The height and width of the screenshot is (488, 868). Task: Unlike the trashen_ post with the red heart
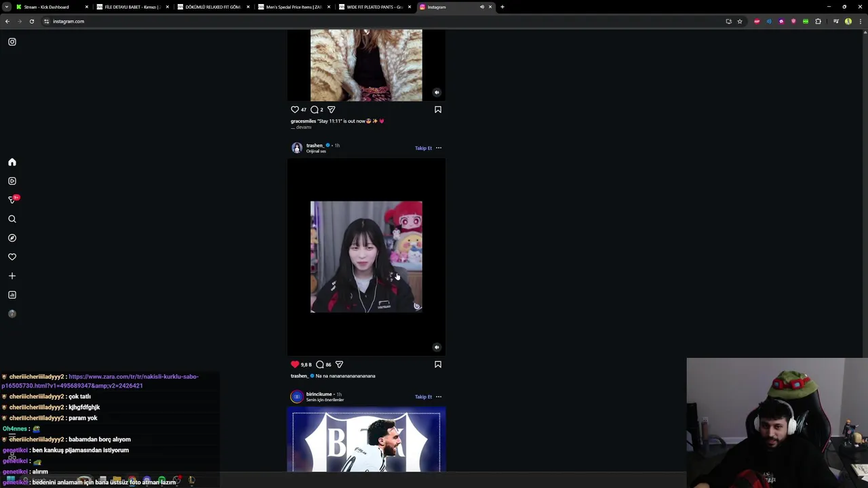tap(295, 365)
